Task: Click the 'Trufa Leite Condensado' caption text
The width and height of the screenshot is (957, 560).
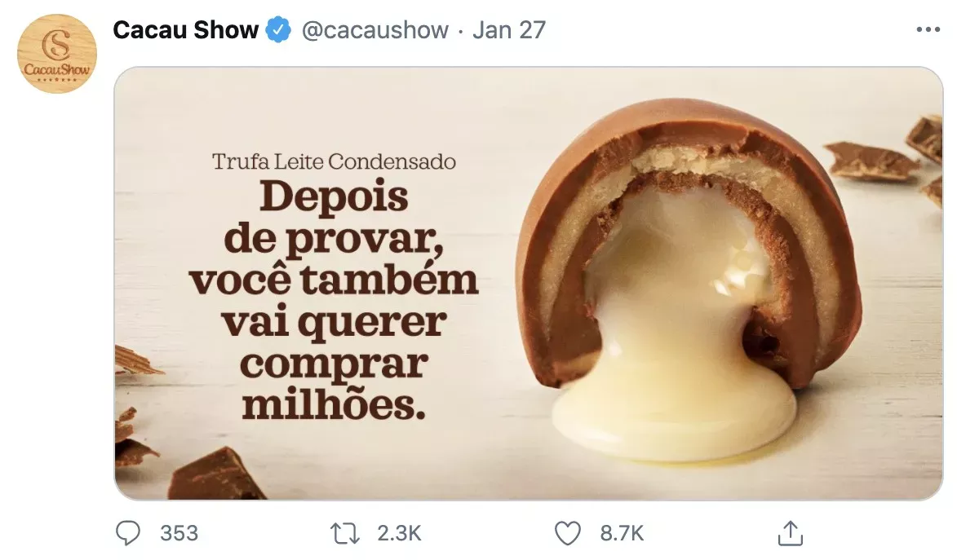Action: coord(334,161)
